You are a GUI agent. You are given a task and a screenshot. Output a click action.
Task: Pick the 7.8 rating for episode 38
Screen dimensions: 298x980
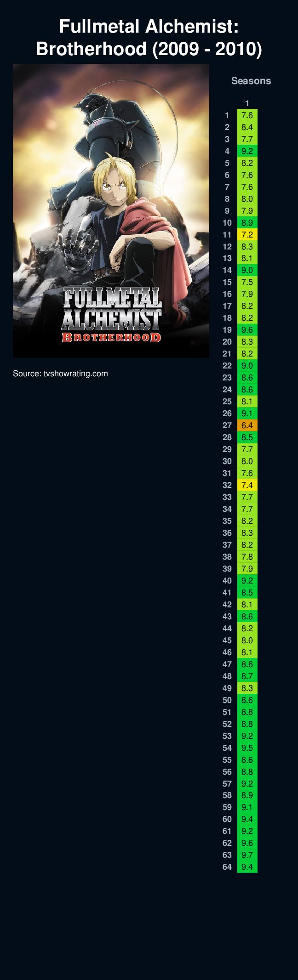point(247,557)
